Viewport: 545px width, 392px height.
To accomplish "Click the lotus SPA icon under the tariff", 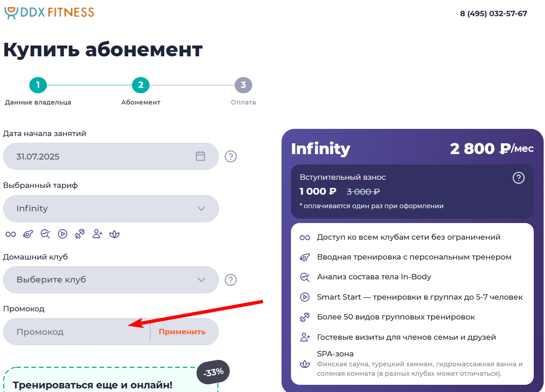I will (115, 234).
